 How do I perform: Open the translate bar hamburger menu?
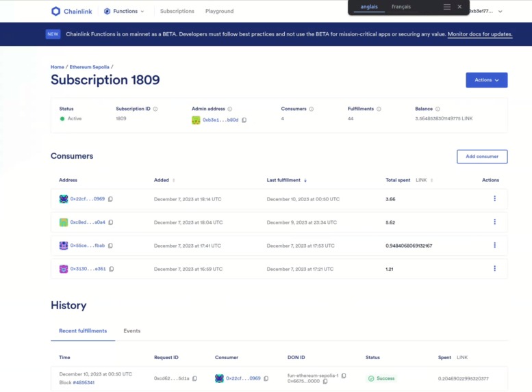[447, 7]
